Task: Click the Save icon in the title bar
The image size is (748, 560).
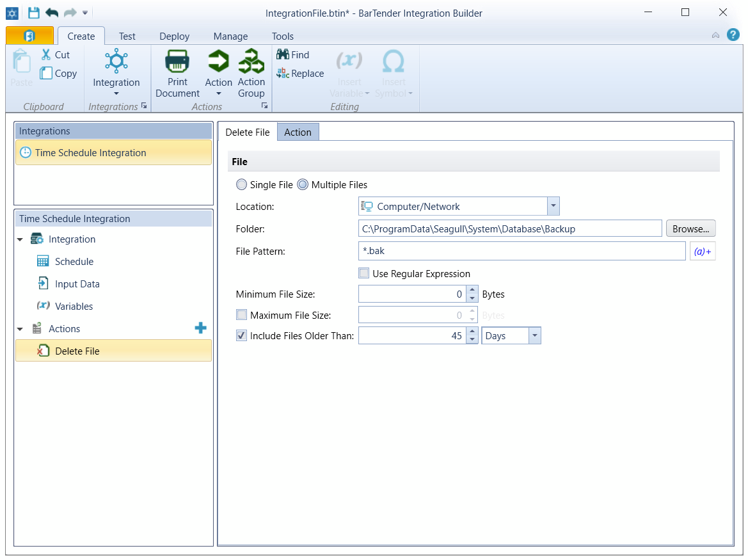Action: tap(33, 13)
